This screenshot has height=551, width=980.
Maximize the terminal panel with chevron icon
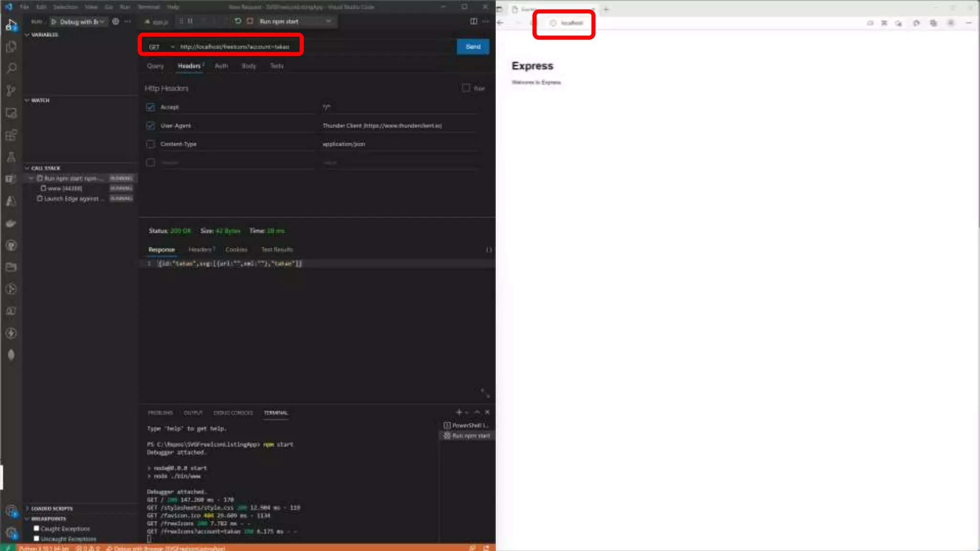coord(477,412)
